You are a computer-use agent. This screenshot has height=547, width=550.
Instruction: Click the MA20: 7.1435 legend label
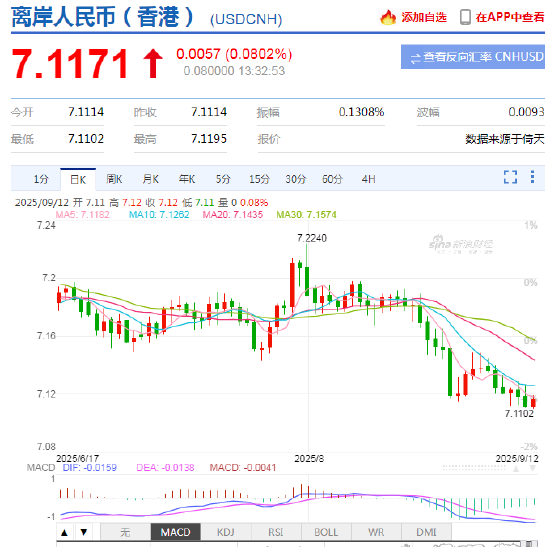233,214
